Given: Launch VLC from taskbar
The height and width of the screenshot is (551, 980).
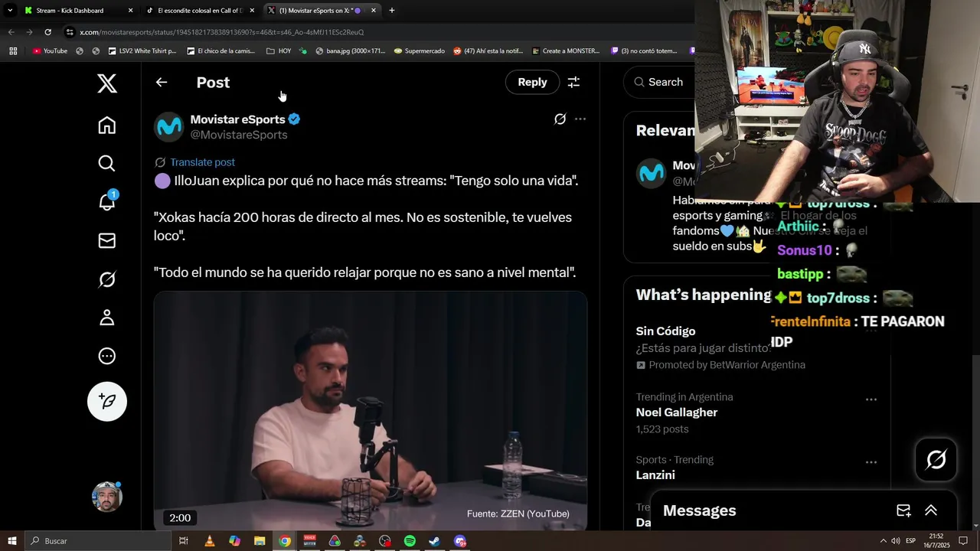Looking at the screenshot, I should coord(210,541).
